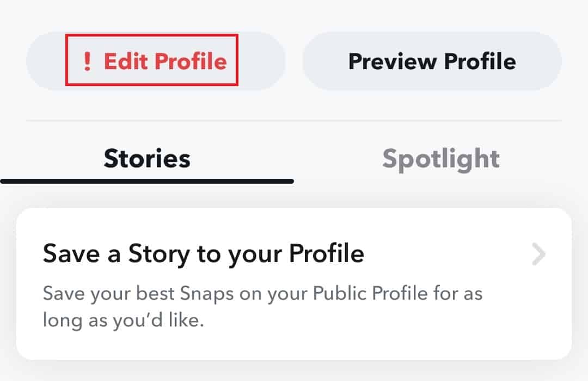Screen dimensions: 588x381
Task: Select the bold Stories label
Action: click(x=147, y=159)
